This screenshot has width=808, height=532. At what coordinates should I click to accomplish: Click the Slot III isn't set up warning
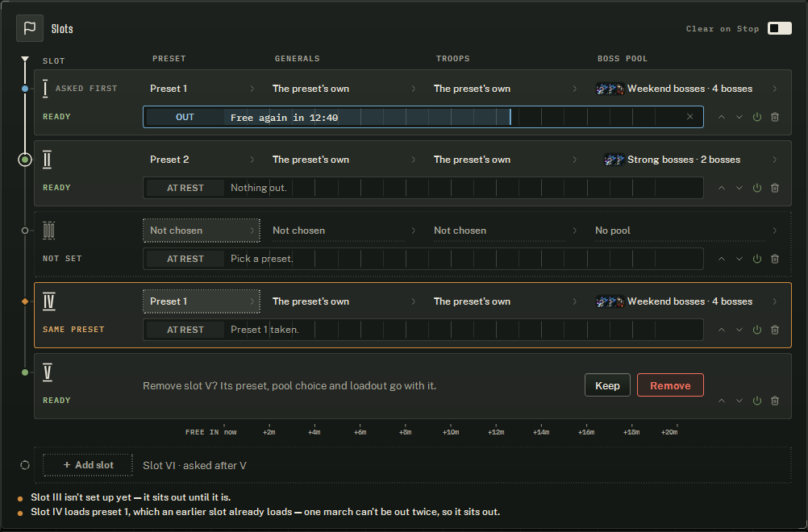tap(131, 497)
